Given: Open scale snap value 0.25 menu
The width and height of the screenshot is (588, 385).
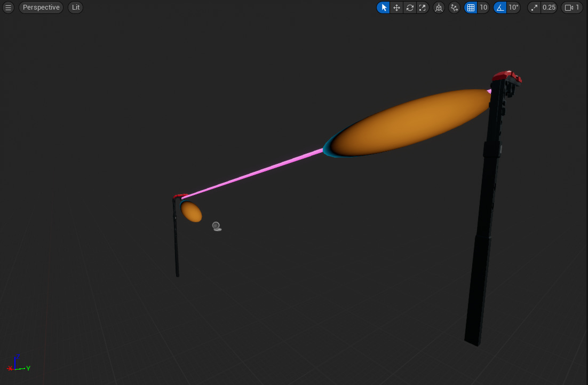Looking at the screenshot, I should 549,7.
